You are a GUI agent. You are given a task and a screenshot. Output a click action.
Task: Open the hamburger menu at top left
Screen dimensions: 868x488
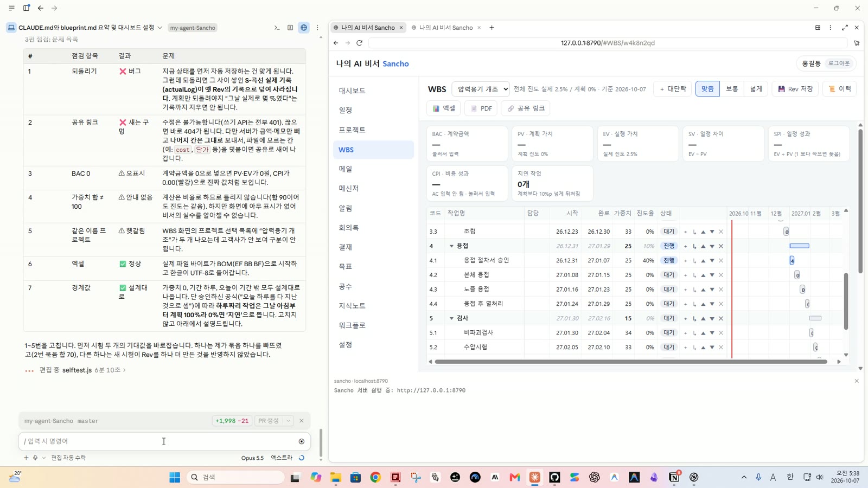pyautogui.click(x=11, y=8)
